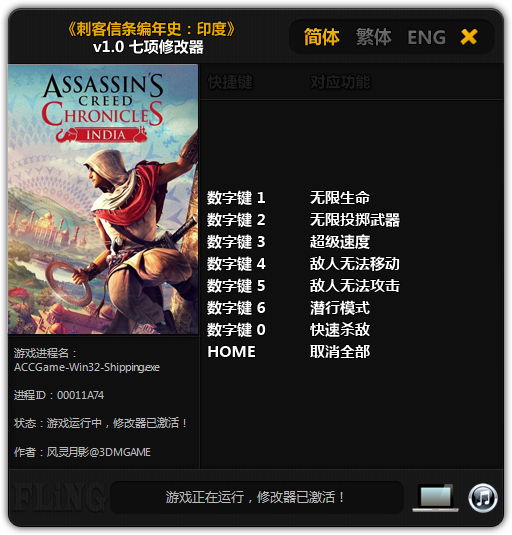The height and width of the screenshot is (535, 512).
Task: Click the author 风灵月影@3DMGAME text
Action: coord(98,452)
